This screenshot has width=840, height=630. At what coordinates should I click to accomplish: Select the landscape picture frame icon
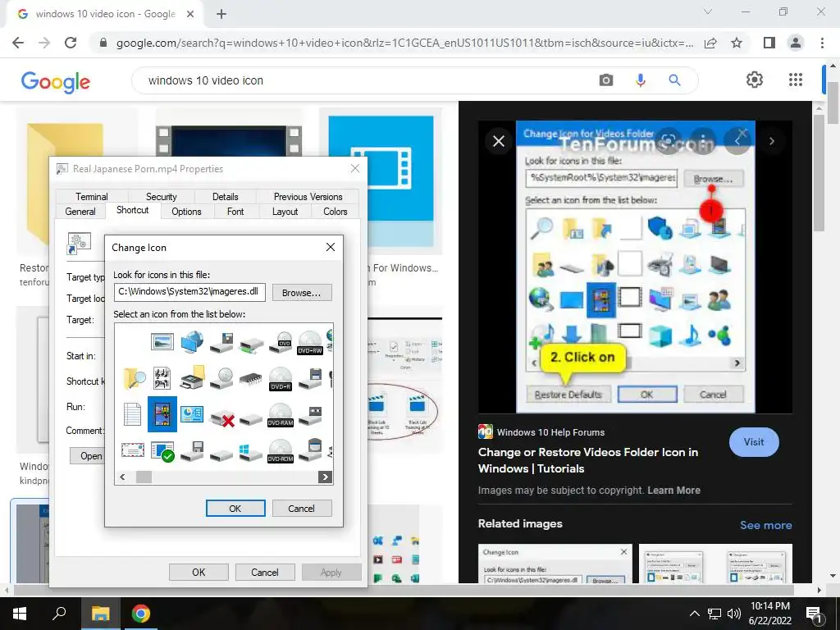coord(162,342)
